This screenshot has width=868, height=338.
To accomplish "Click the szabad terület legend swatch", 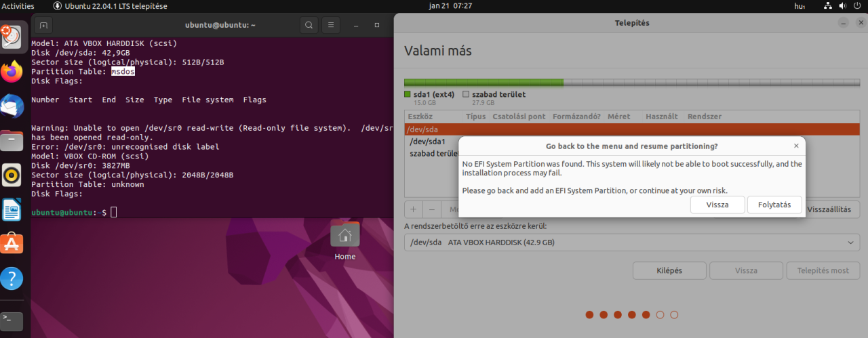I will point(466,95).
